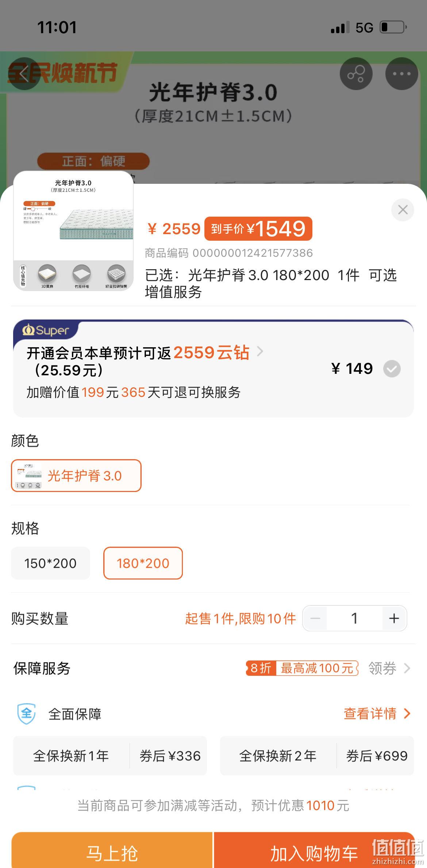Screen dimensions: 427x868
Task: Select 150*200 size option
Action: click(x=50, y=563)
